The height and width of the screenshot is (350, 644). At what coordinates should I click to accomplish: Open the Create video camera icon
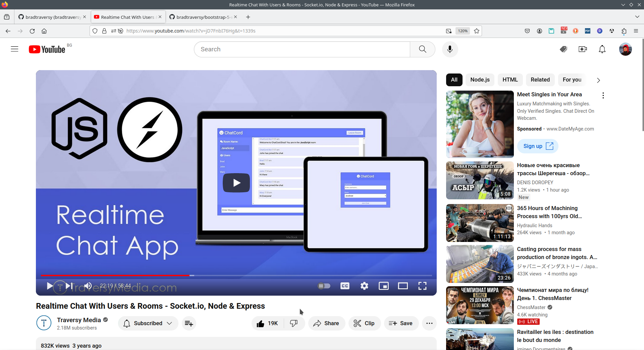[x=583, y=49]
